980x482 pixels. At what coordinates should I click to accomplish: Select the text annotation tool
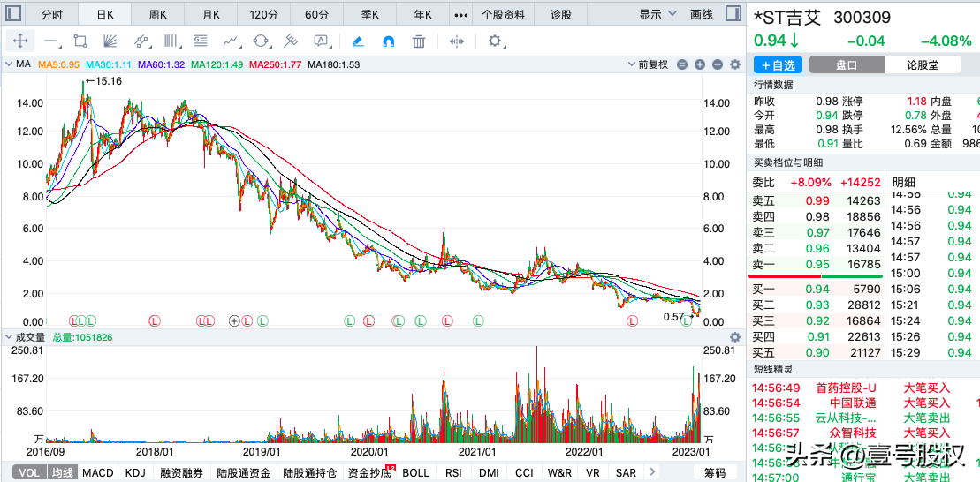click(321, 41)
